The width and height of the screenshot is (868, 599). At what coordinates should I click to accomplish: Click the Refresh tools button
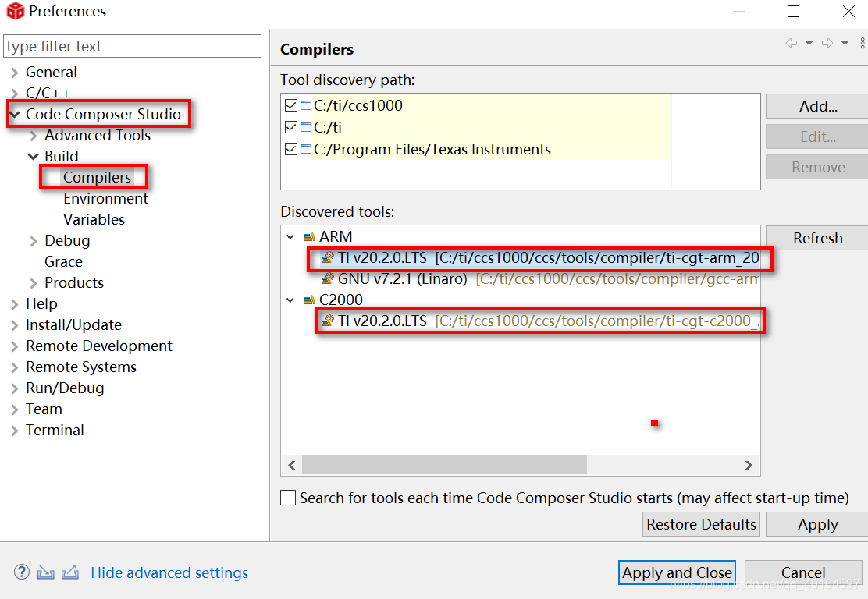[817, 238]
